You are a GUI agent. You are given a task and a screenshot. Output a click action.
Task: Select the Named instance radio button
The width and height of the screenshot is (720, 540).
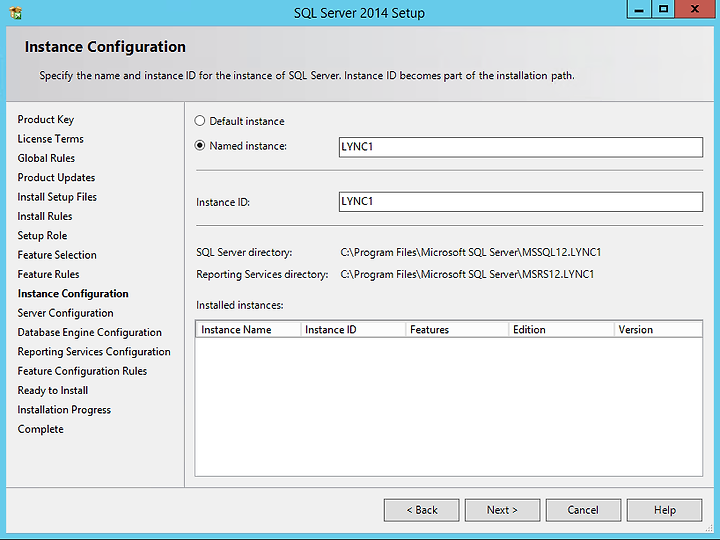[199, 146]
